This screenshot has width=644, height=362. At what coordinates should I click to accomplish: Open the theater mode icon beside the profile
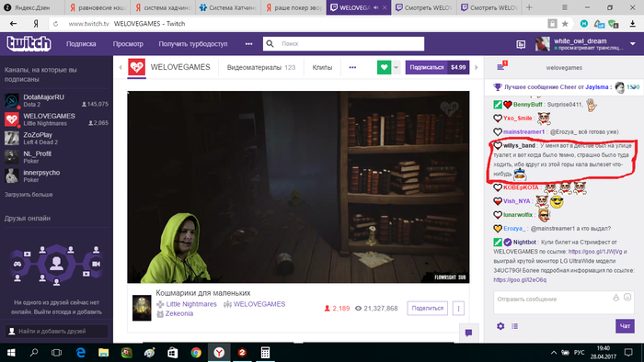[x=521, y=44]
